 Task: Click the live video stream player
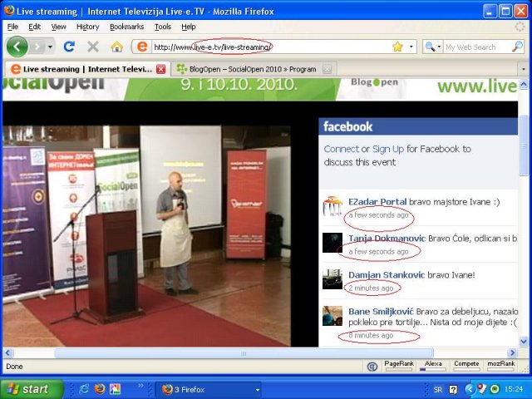146,236
